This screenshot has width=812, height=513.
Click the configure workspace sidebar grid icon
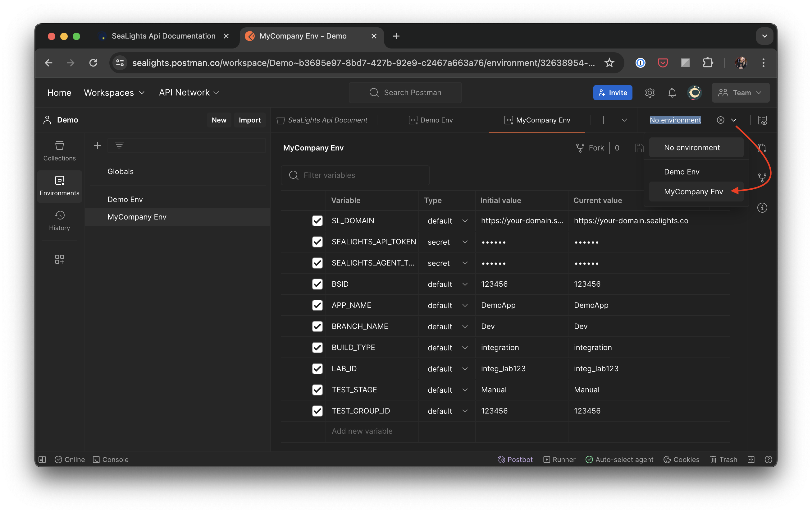point(59,259)
